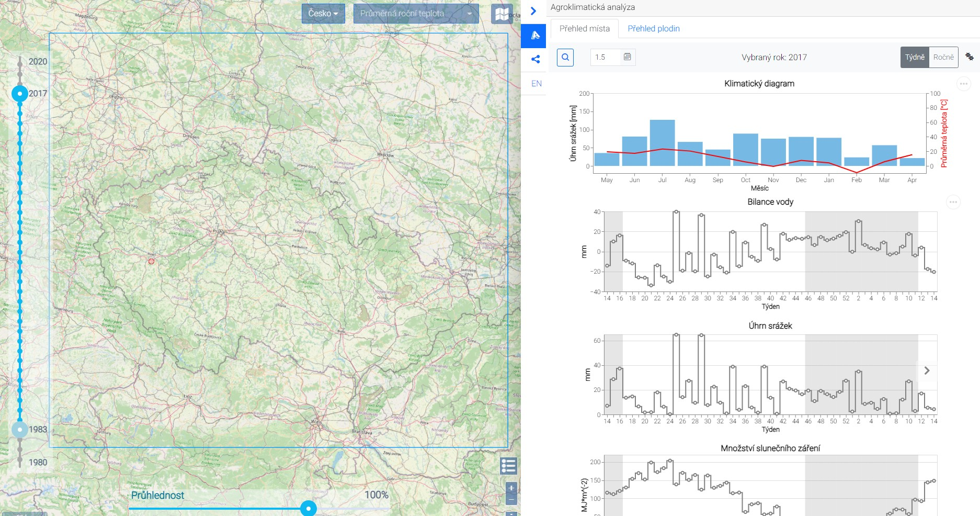This screenshot has width=980, height=516.
Task: Click the 1.5 date input field
Action: point(606,57)
